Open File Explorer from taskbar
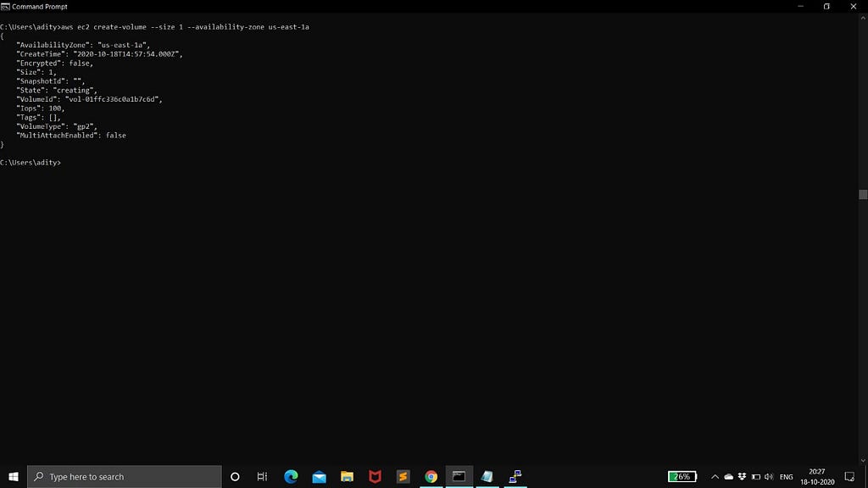This screenshot has width=868, height=488. (x=347, y=476)
